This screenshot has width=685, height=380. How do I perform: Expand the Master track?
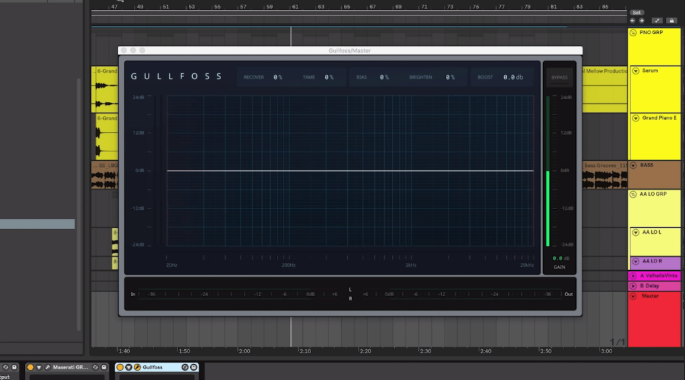click(633, 296)
